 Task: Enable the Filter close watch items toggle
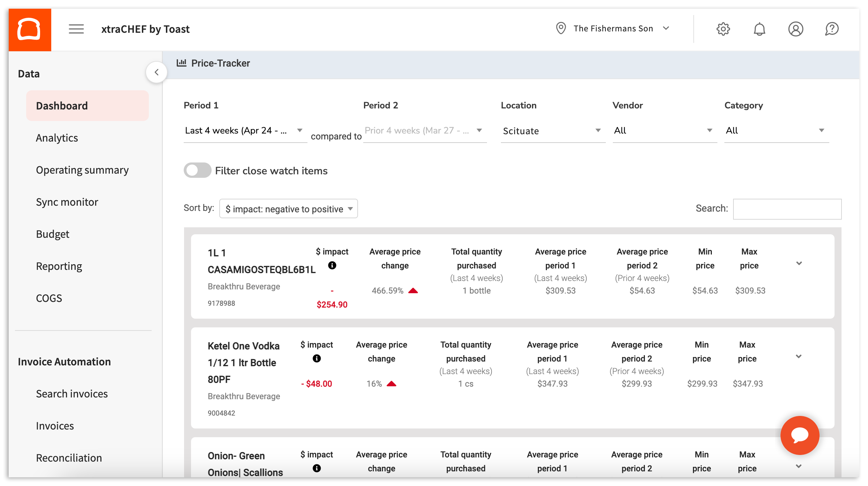197,170
